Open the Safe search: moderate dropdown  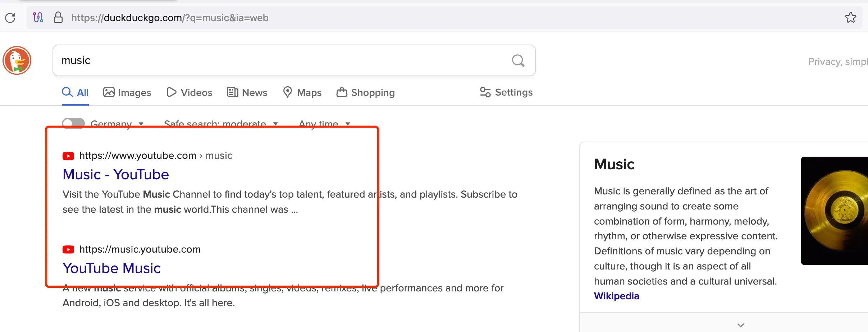tap(221, 124)
